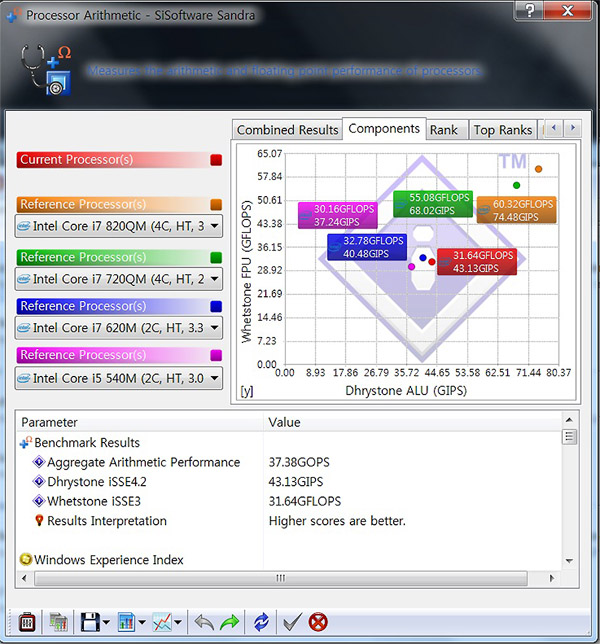Viewport: 600px width, 644px height.
Task: Open the Intel Core i7 720QM dropdown
Action: point(119,279)
